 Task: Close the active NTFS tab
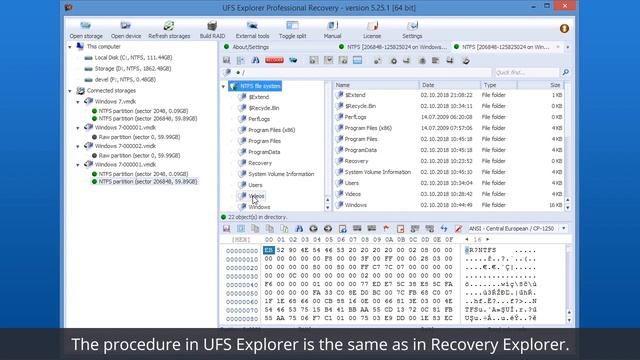click(558, 47)
